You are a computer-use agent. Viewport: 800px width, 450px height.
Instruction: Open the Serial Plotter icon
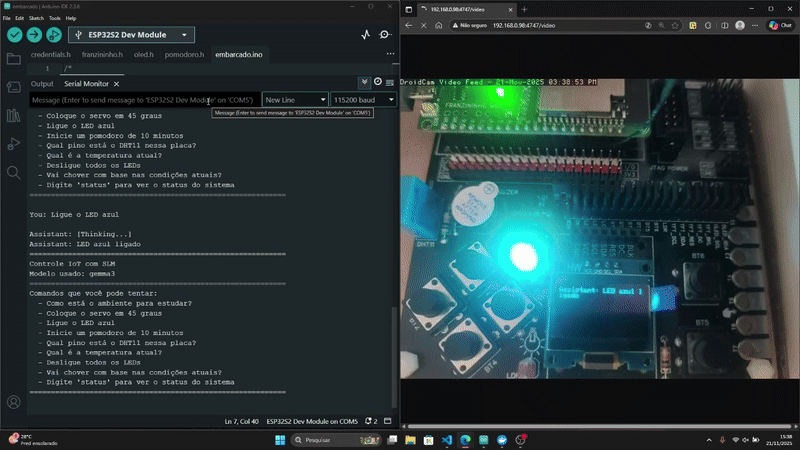(366, 35)
